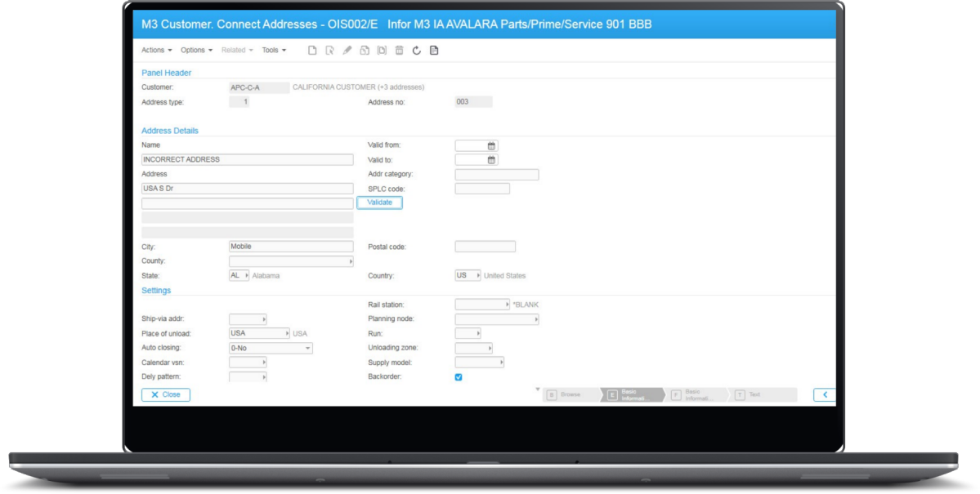Click the trash Delete icon

click(x=399, y=51)
